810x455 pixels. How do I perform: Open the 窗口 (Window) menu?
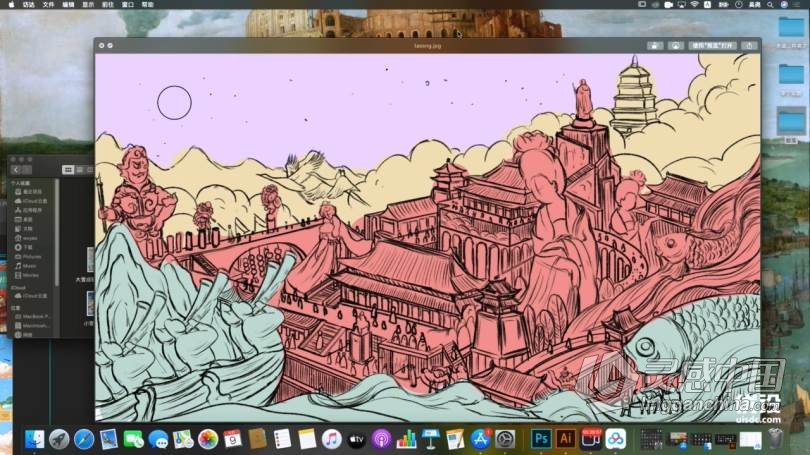[127, 5]
